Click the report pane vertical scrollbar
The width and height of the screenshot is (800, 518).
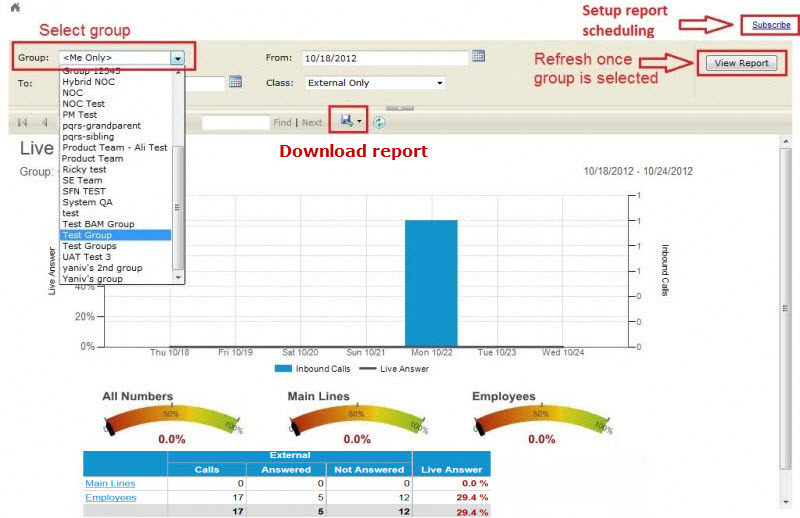(x=785, y=308)
